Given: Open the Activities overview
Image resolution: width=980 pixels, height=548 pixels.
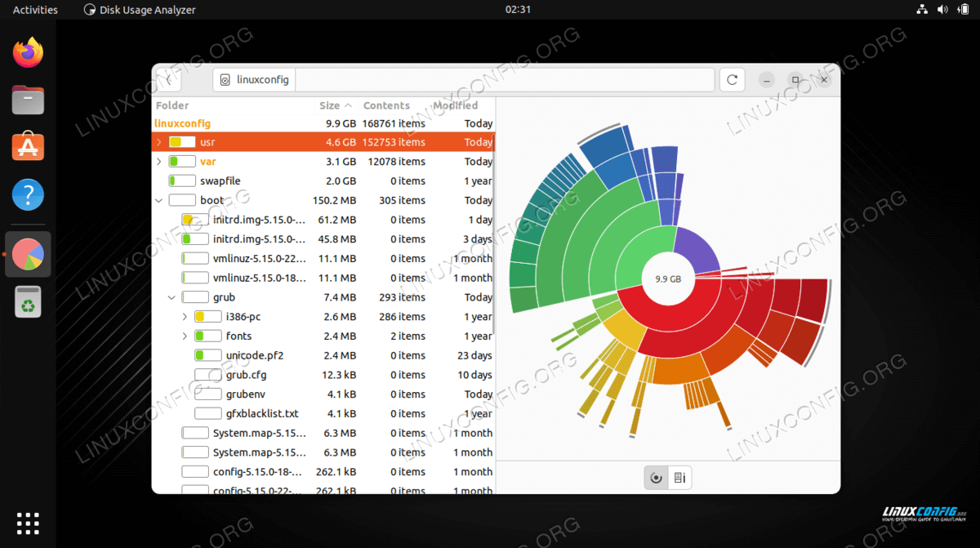Looking at the screenshot, I should pos(35,10).
